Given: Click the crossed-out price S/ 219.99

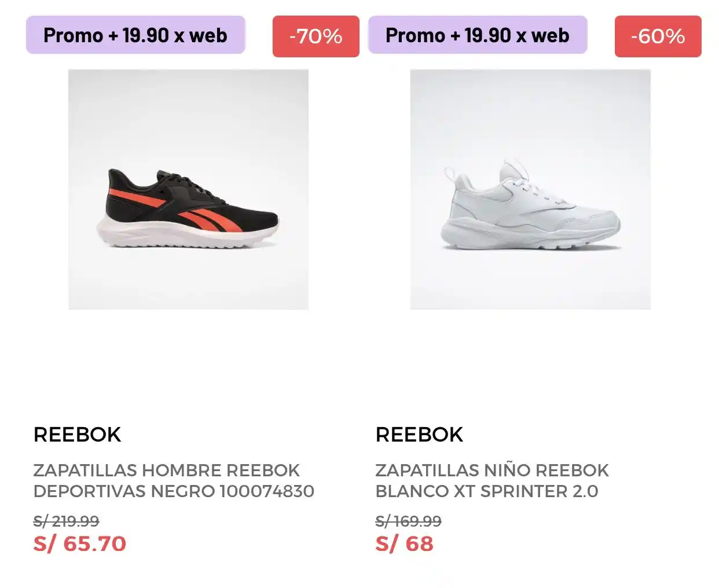Looking at the screenshot, I should coord(66,521).
